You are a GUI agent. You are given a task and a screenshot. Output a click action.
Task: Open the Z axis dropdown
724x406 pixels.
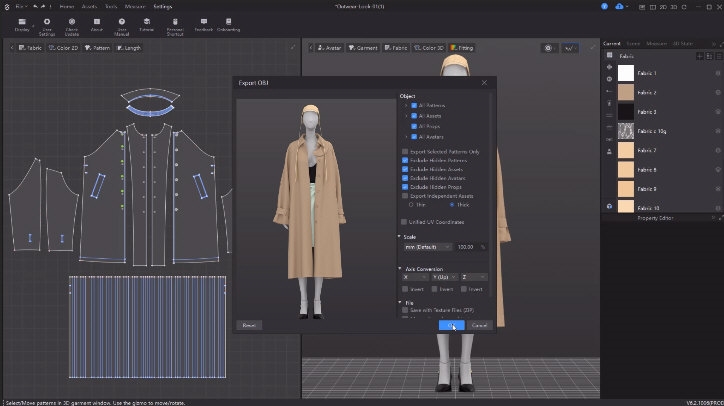(x=473, y=277)
